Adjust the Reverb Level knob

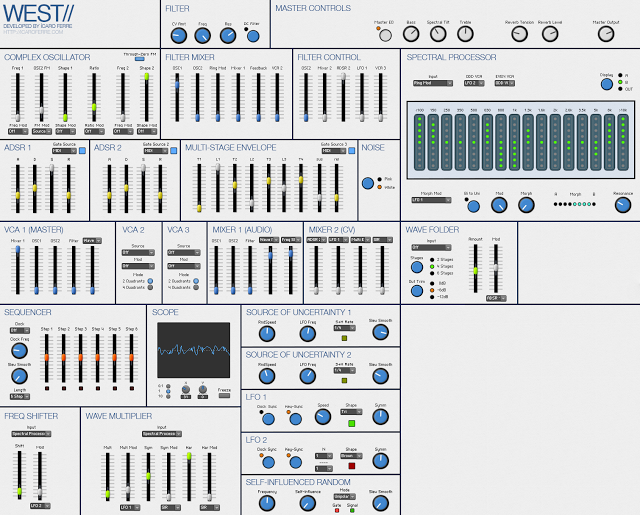coord(550,34)
